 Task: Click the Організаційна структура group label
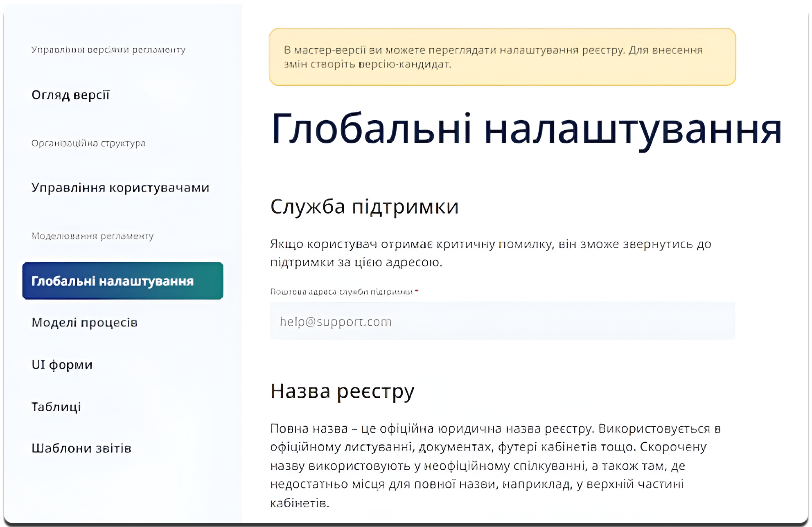point(88,143)
